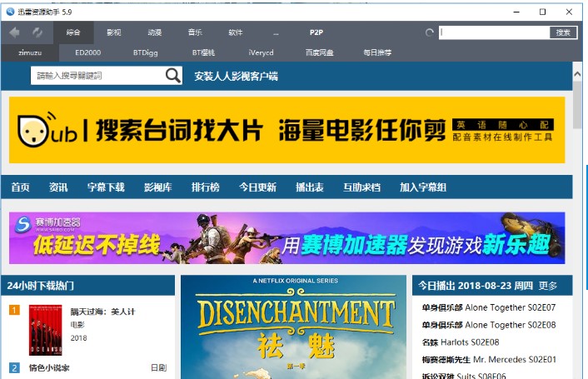This screenshot has height=379, width=588.
Task: Maximize the 迅雷资源助手 window
Action: [x=542, y=12]
